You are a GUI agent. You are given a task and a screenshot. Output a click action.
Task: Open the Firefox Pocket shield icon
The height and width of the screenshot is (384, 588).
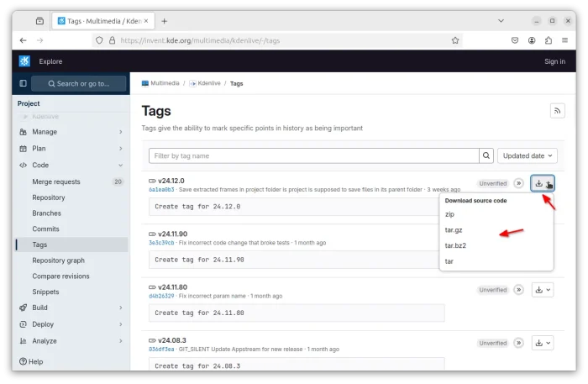pos(515,40)
